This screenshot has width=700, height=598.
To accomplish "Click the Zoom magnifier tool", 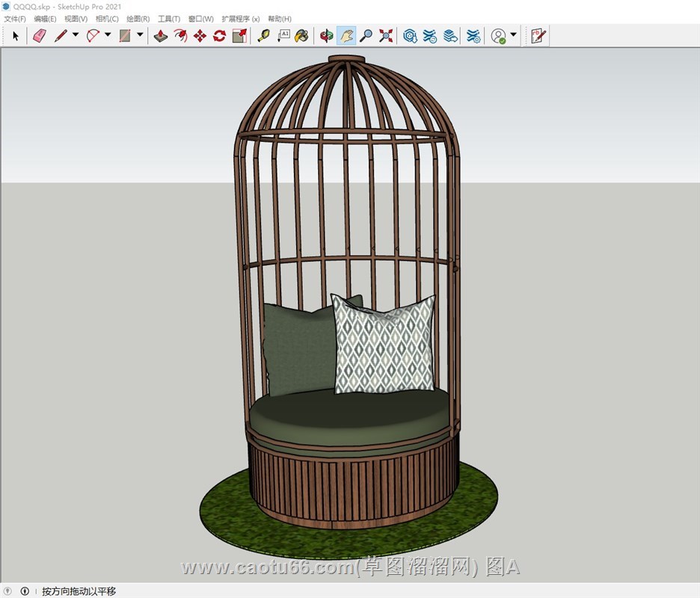I will click(366, 35).
